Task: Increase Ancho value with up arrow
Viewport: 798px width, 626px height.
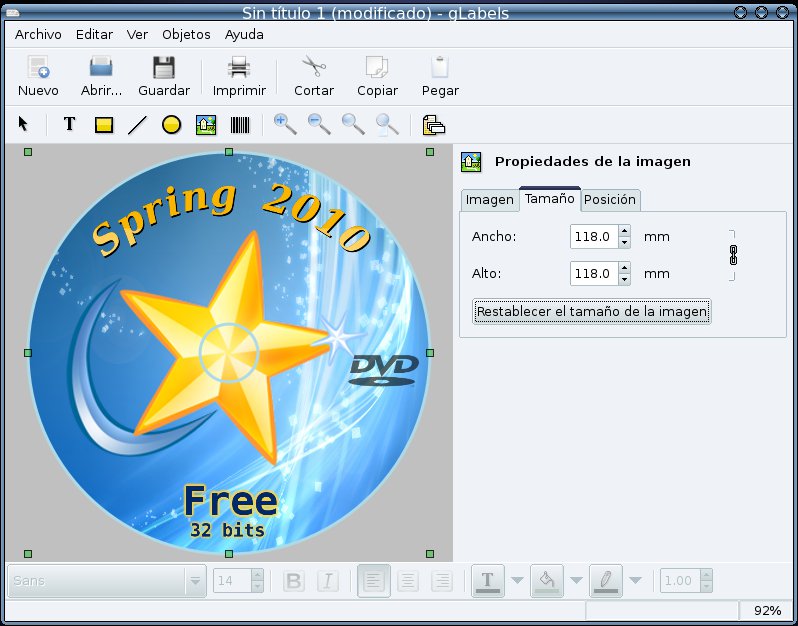Action: pyautogui.click(x=624, y=231)
